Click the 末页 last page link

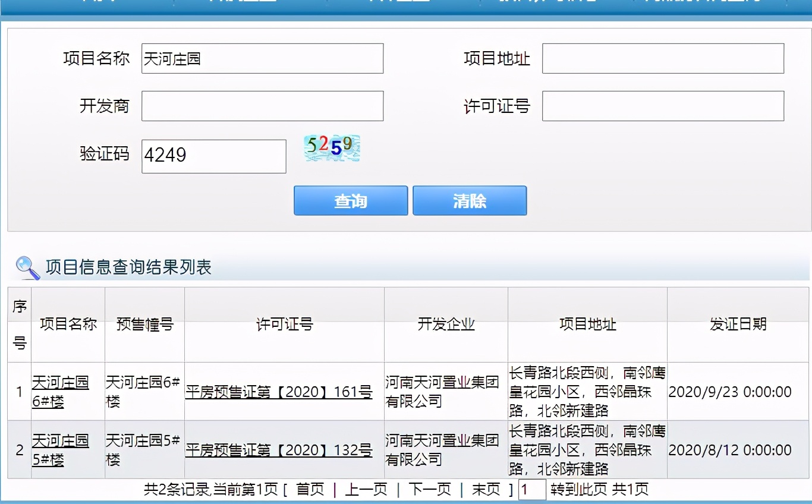[x=486, y=490]
